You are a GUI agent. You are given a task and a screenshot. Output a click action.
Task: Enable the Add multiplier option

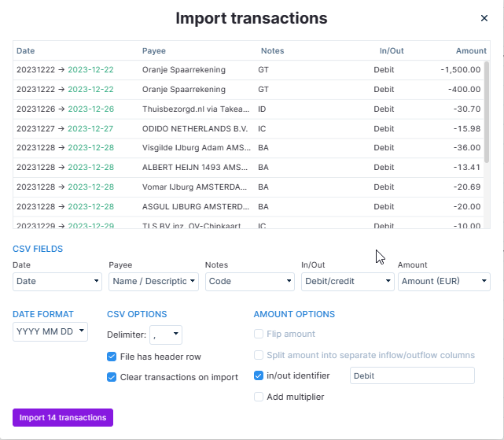pyautogui.click(x=259, y=397)
